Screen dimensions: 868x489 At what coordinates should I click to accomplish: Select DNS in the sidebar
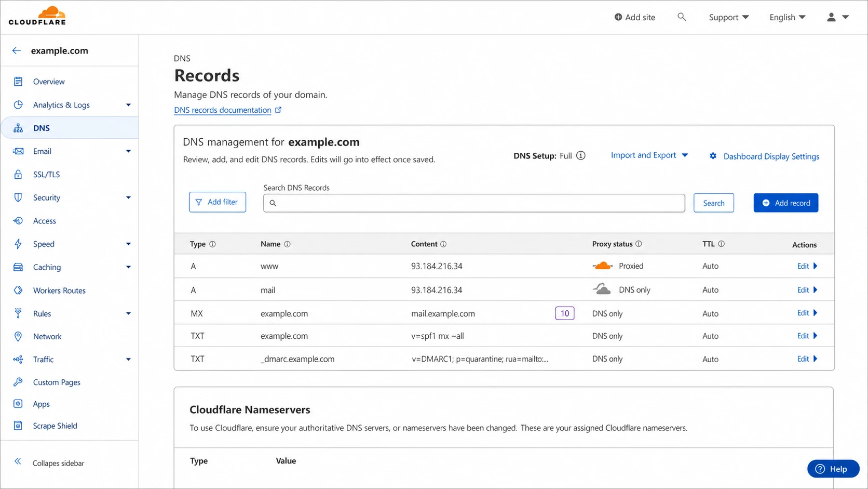click(x=70, y=128)
